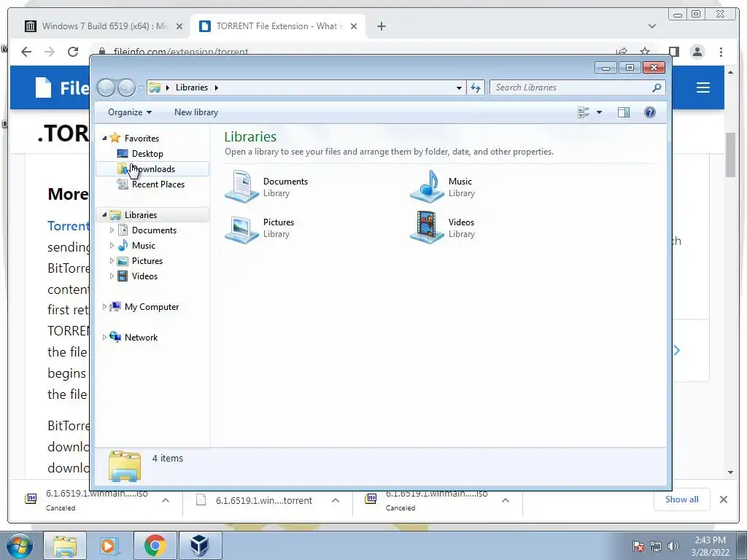Open the Pictures library icon
Image resolution: width=747 pixels, height=560 pixels.
pyautogui.click(x=242, y=228)
